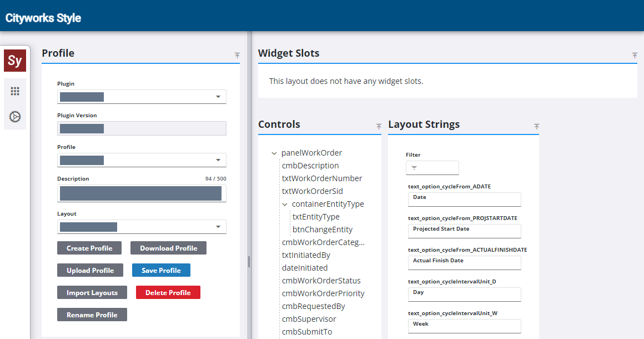Click into the Description text field
The image size is (644, 339).
coord(142,193)
